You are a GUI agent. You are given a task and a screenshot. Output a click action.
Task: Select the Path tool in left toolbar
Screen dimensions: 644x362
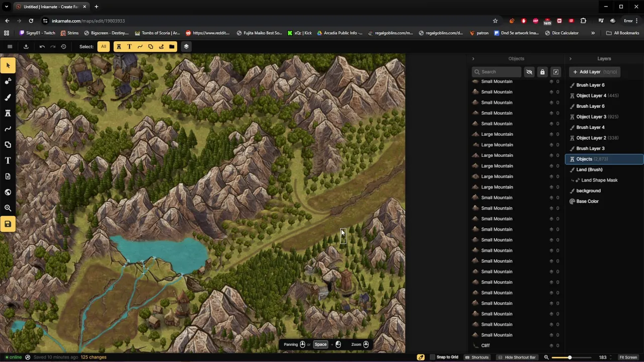(x=8, y=129)
